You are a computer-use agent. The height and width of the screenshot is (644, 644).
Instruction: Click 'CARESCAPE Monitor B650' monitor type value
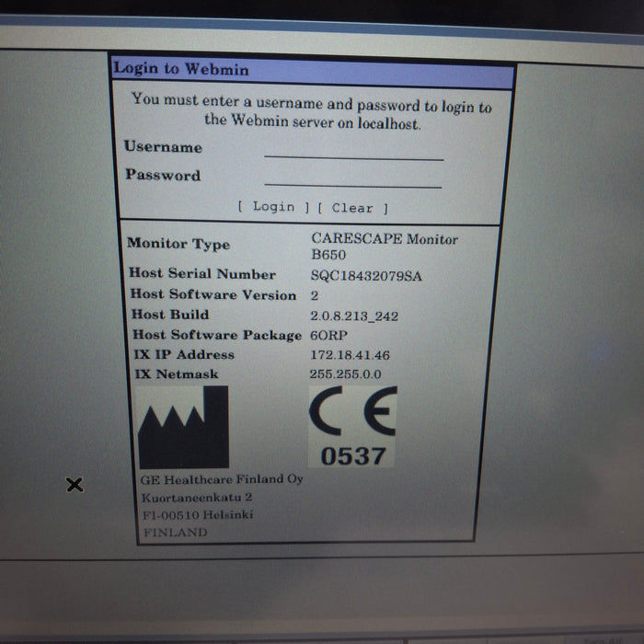(385, 246)
